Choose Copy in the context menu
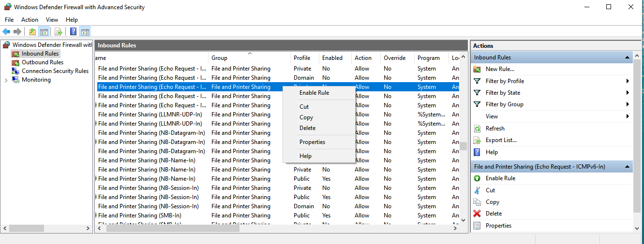The image size is (644, 244). pyautogui.click(x=319, y=117)
